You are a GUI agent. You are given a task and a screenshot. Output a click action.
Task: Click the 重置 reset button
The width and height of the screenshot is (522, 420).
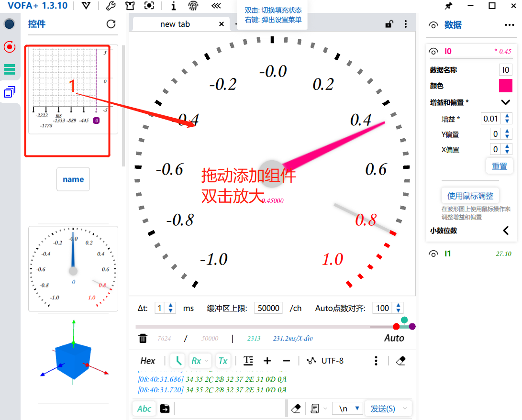(x=499, y=166)
